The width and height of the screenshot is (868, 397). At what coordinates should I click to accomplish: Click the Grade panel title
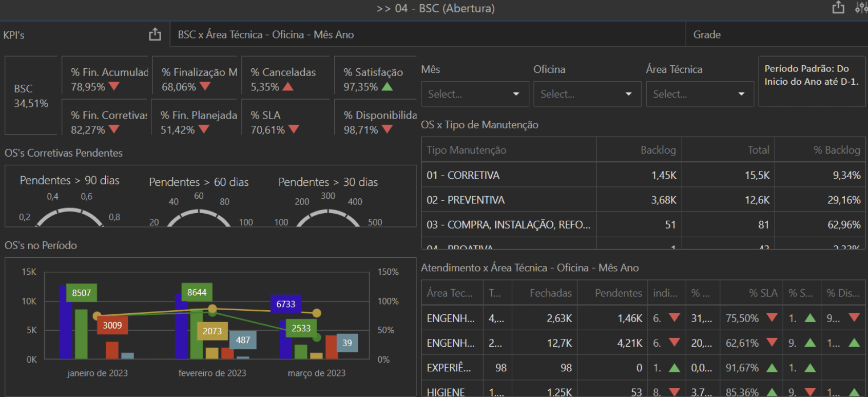[x=707, y=34]
